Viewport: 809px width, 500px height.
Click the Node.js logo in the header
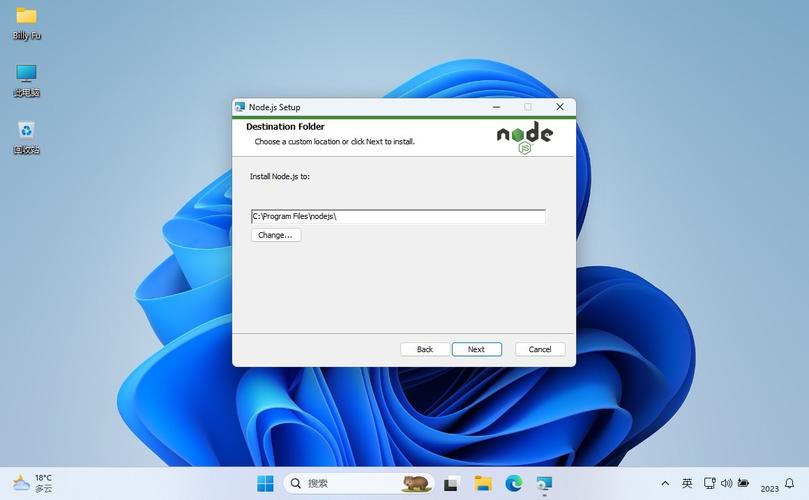coord(525,137)
